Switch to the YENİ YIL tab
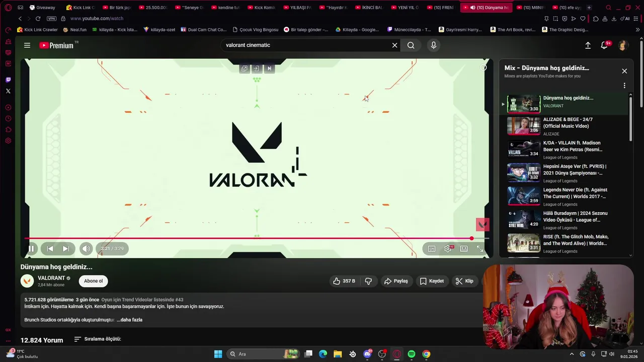The height and width of the screenshot is (362, 644). (x=406, y=8)
